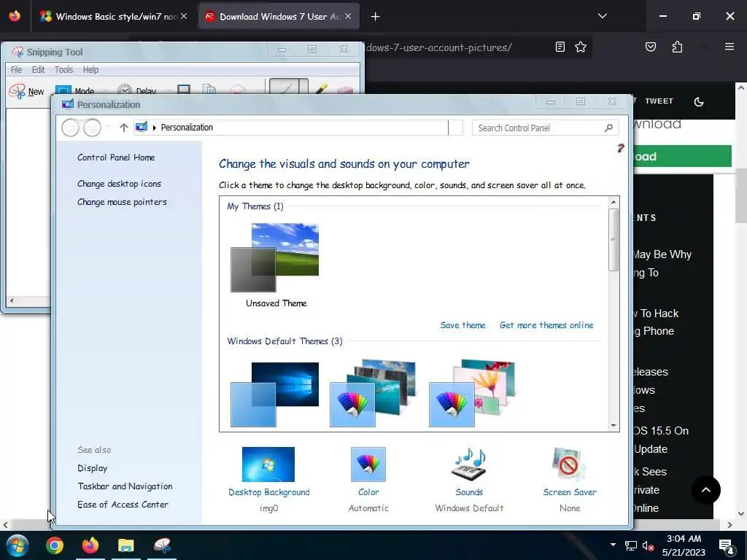This screenshot has height=560, width=747.
Task: Click TWEET on the webpage
Action: click(x=659, y=101)
